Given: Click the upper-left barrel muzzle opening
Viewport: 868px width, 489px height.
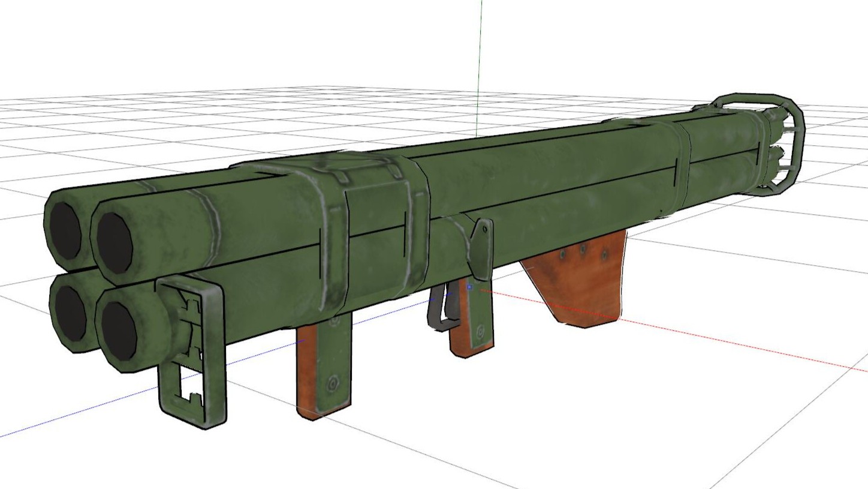Looking at the screenshot, I should click(x=65, y=230).
